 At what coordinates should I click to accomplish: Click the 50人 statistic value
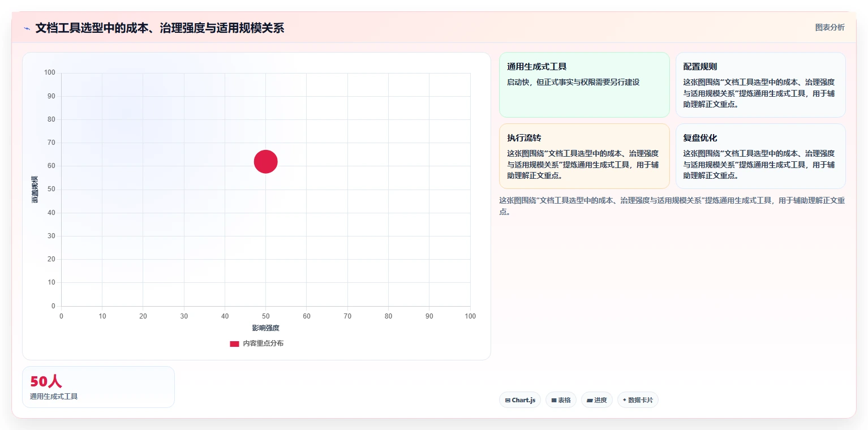point(46,381)
